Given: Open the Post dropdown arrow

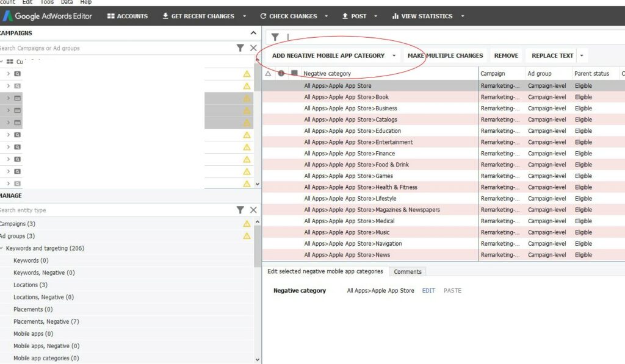Looking at the screenshot, I should pyautogui.click(x=375, y=16).
